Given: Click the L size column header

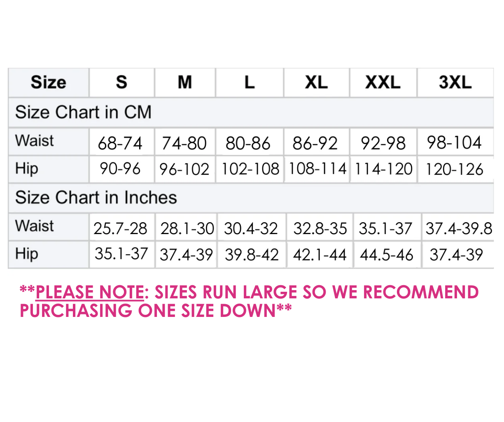Looking at the screenshot, I should point(250,82).
